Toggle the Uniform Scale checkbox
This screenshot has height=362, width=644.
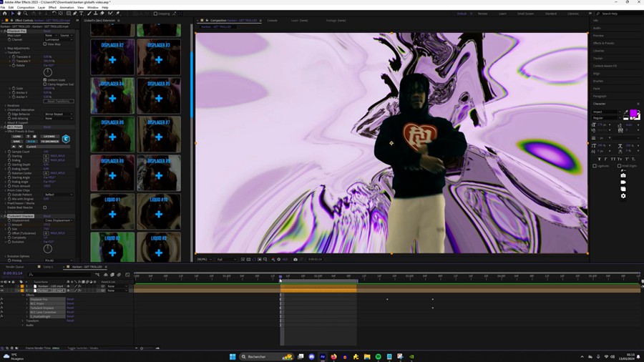tap(45, 80)
